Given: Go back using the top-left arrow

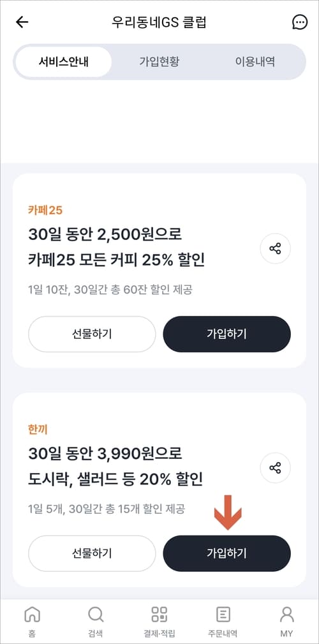Looking at the screenshot, I should click(22, 22).
